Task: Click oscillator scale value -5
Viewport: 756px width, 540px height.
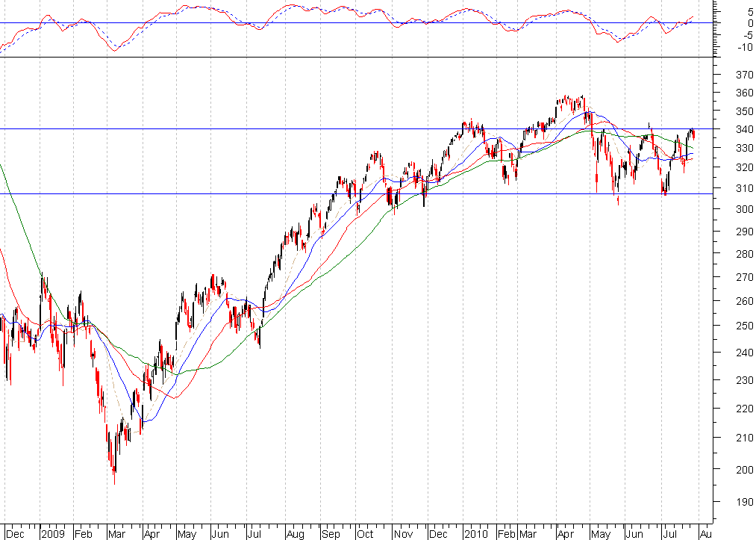Action: click(748, 35)
